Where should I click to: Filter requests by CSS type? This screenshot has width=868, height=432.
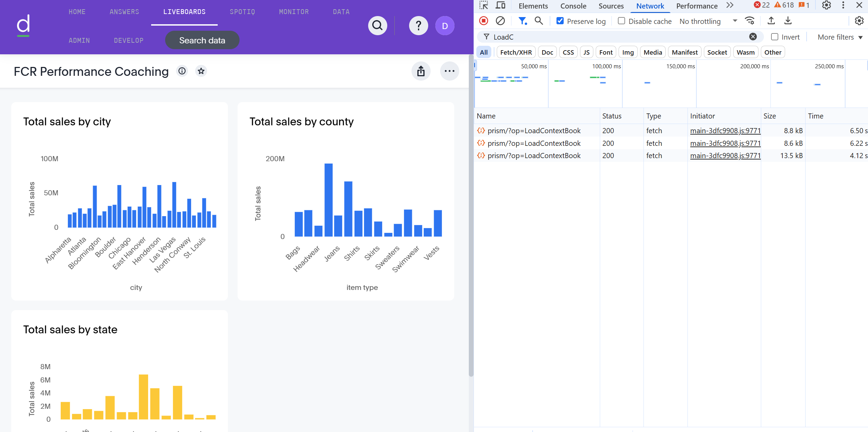(568, 52)
